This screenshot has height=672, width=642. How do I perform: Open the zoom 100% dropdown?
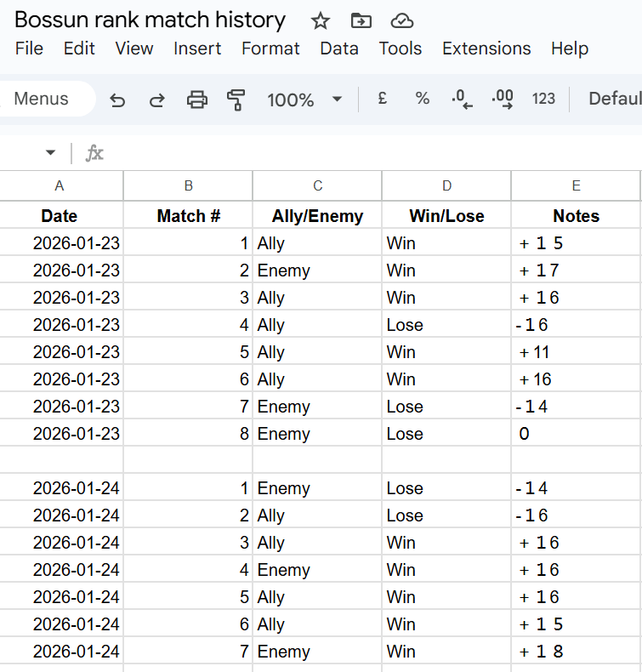coord(304,100)
